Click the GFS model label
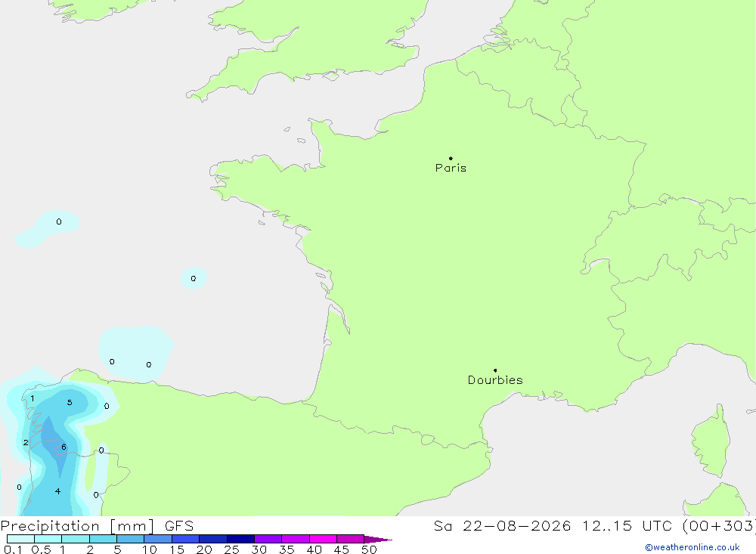The image size is (756, 554). [179, 526]
